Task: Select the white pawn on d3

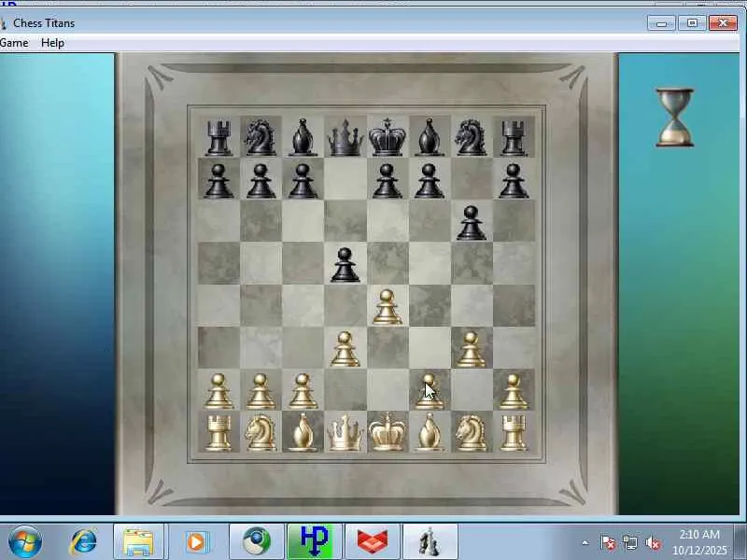Action: tap(345, 349)
